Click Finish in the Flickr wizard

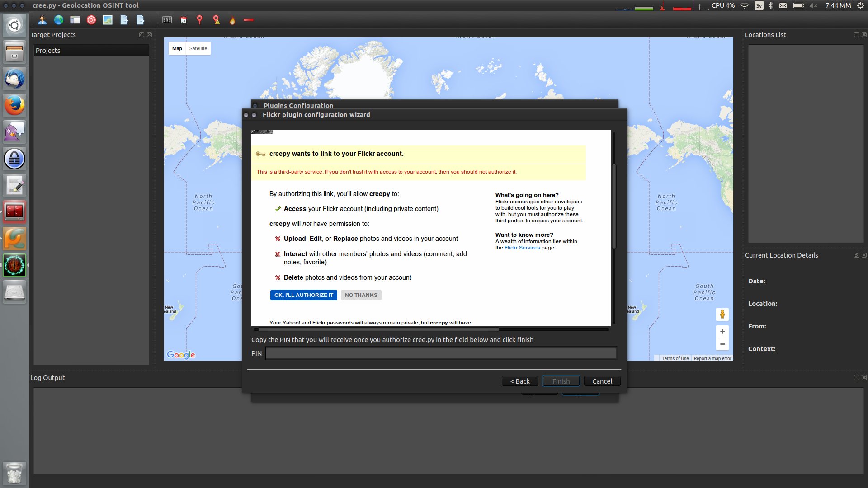tap(561, 381)
